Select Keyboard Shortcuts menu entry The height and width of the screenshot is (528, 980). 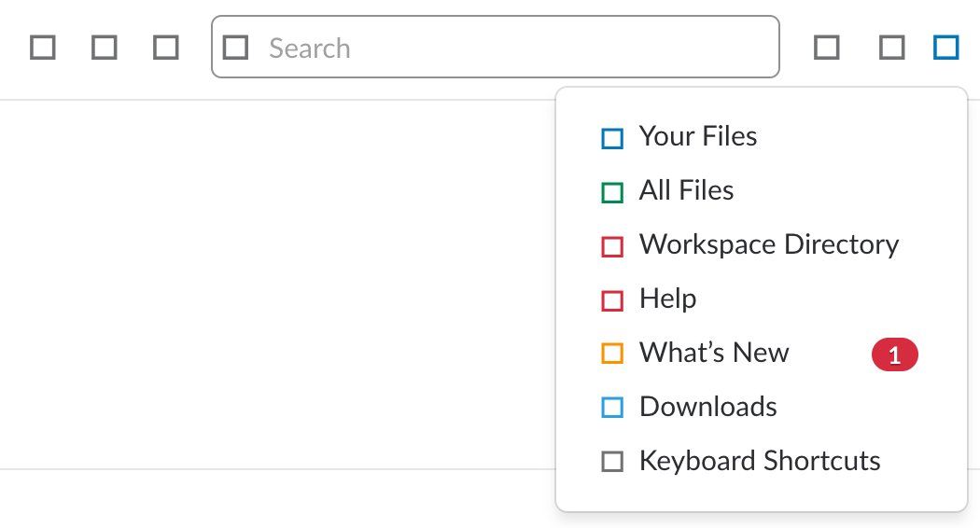tap(762, 461)
